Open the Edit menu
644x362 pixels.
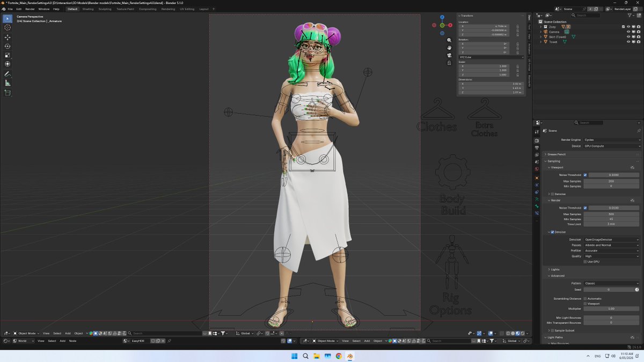[x=19, y=9]
